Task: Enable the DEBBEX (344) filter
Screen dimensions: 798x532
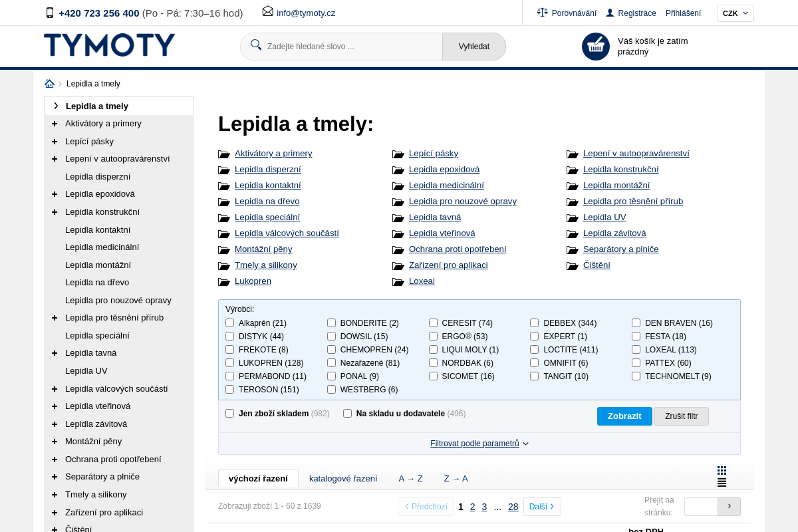Action: pyautogui.click(x=535, y=323)
